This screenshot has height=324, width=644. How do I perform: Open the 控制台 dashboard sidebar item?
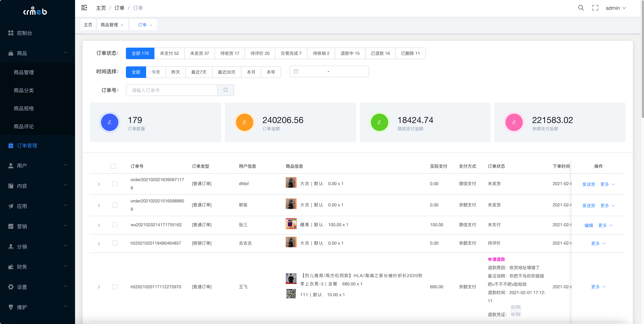(x=24, y=33)
